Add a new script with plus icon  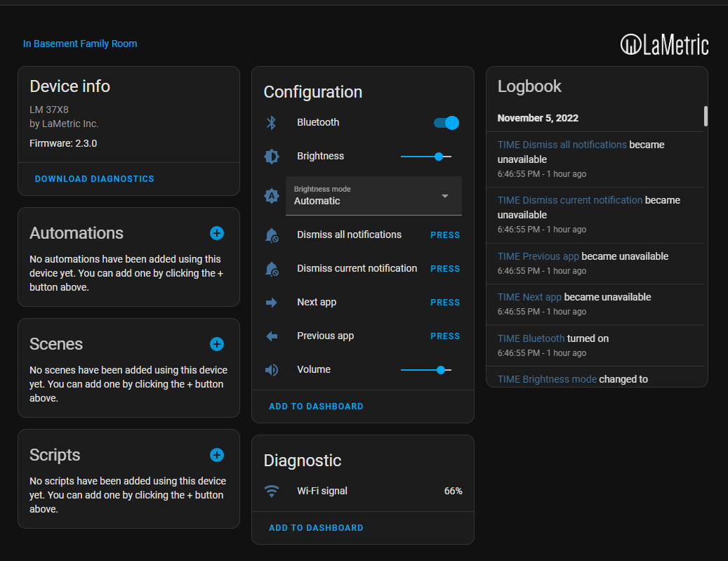click(217, 455)
